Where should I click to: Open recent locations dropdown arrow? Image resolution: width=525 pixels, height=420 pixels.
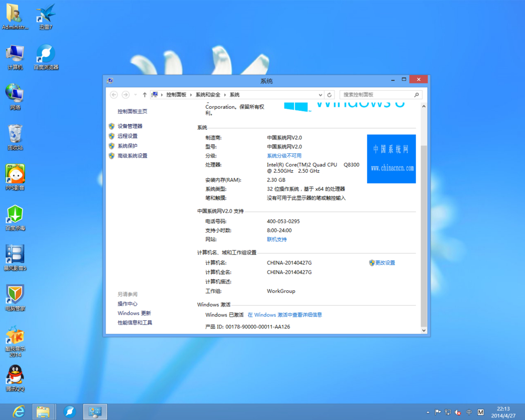coord(135,95)
